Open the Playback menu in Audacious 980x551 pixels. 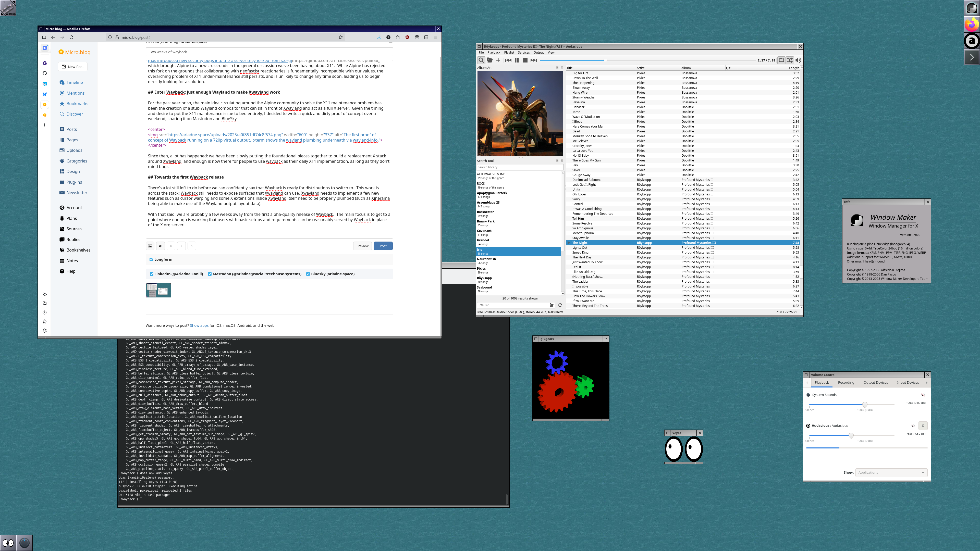tap(494, 53)
